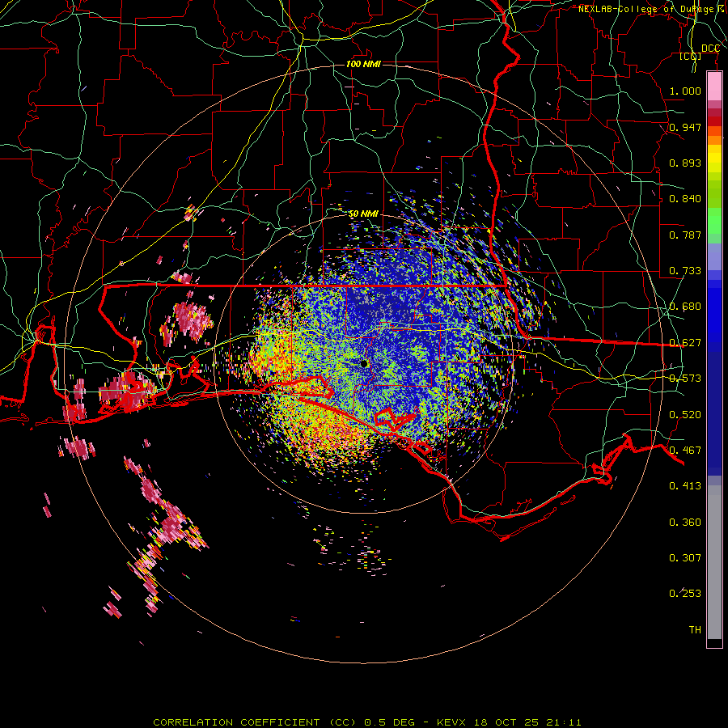This screenshot has height=728, width=728.
Task: Select the 0.733 color scale value
Action: pyautogui.click(x=685, y=271)
